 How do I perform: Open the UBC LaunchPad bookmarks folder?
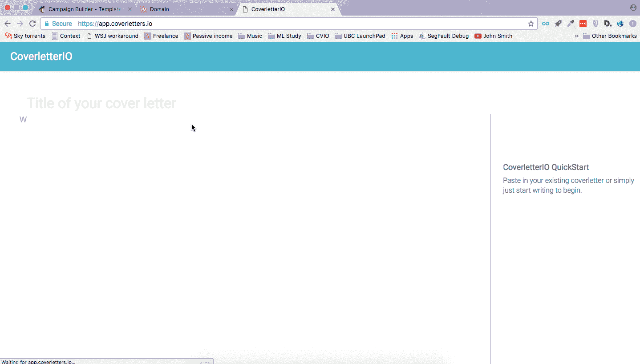coord(360,36)
